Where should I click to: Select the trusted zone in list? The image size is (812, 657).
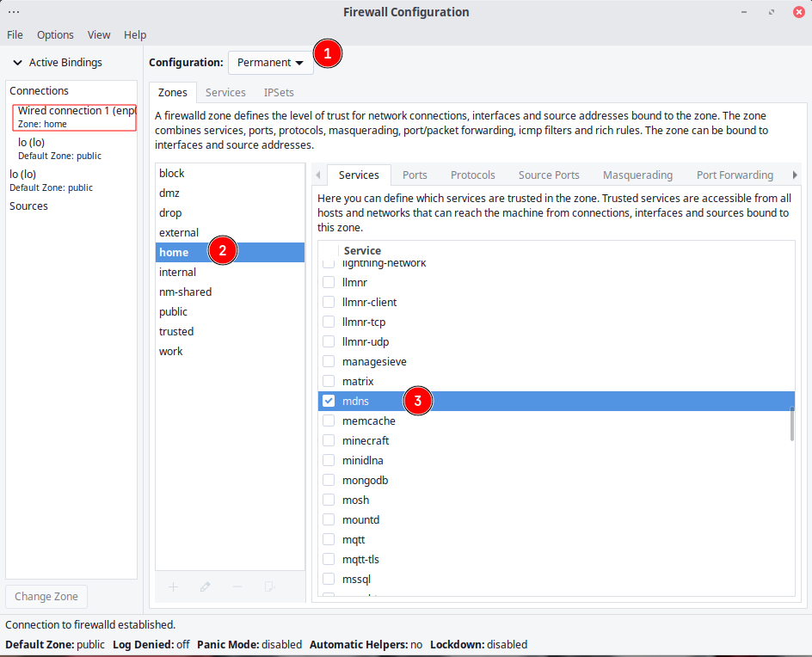(176, 331)
